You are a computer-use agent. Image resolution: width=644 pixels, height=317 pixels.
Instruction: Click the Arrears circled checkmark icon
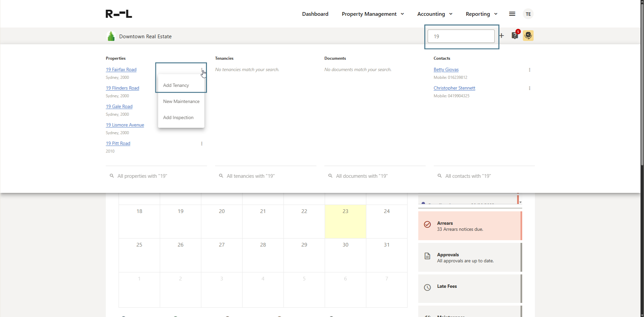tap(427, 225)
